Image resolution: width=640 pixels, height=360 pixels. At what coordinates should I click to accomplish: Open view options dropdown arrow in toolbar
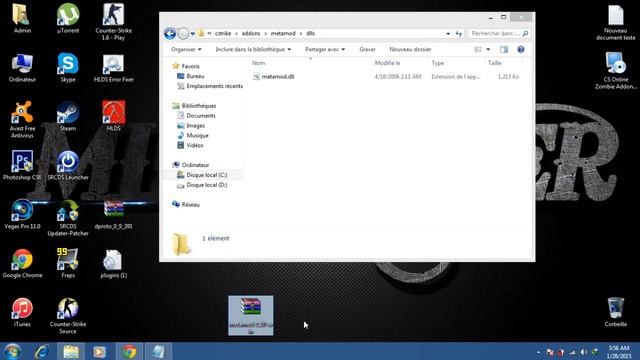click(x=488, y=49)
